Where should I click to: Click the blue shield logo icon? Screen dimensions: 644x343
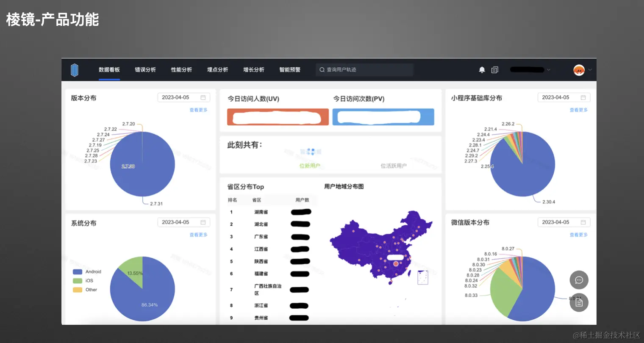pos(75,70)
